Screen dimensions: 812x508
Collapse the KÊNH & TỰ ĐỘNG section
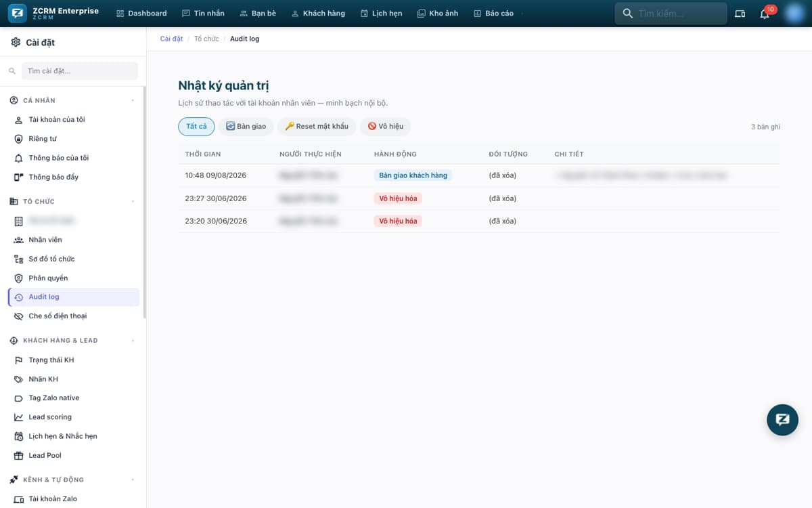(x=133, y=480)
